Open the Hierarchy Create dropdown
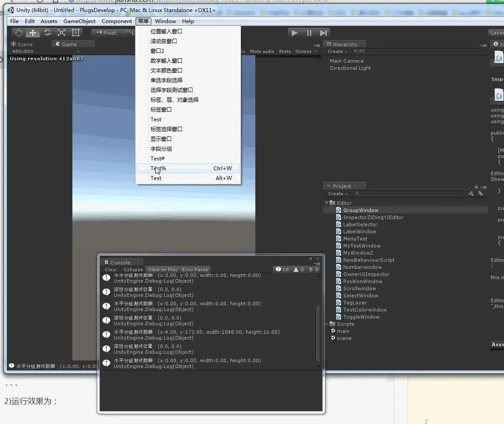Image resolution: width=504 pixels, height=424 pixels. point(337,52)
